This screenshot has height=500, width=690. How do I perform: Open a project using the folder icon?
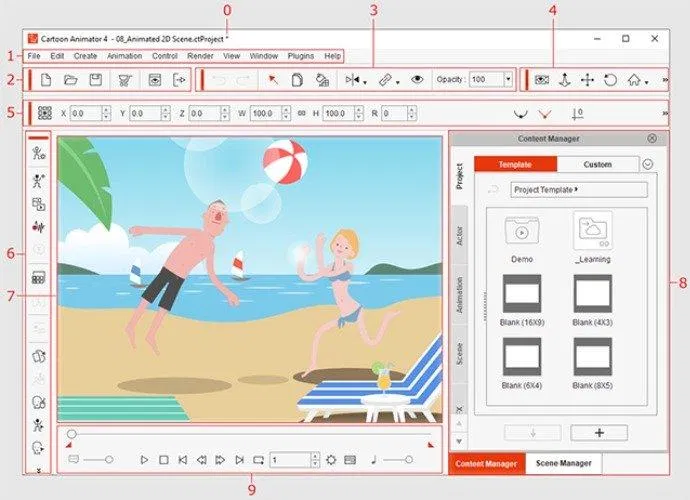click(70, 80)
